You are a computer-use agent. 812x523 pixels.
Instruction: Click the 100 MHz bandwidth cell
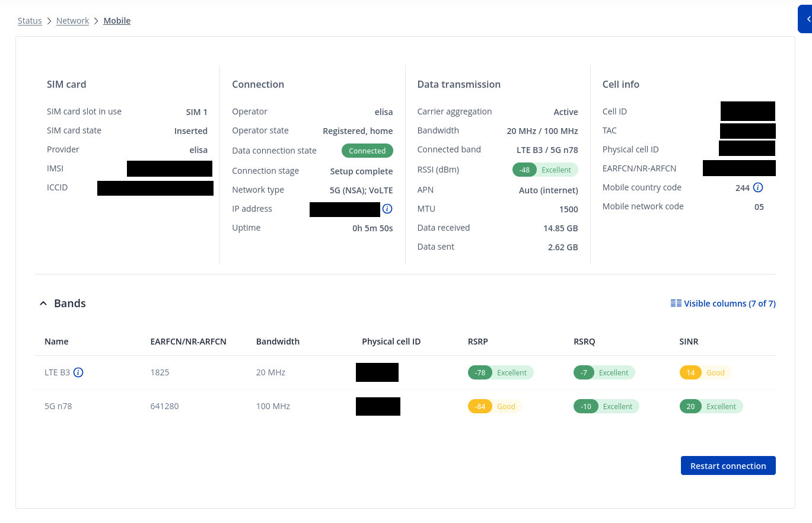point(273,406)
